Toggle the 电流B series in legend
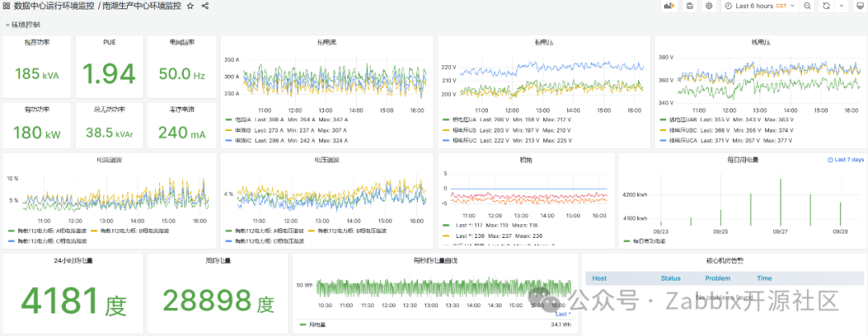The image size is (868, 336). [243, 130]
